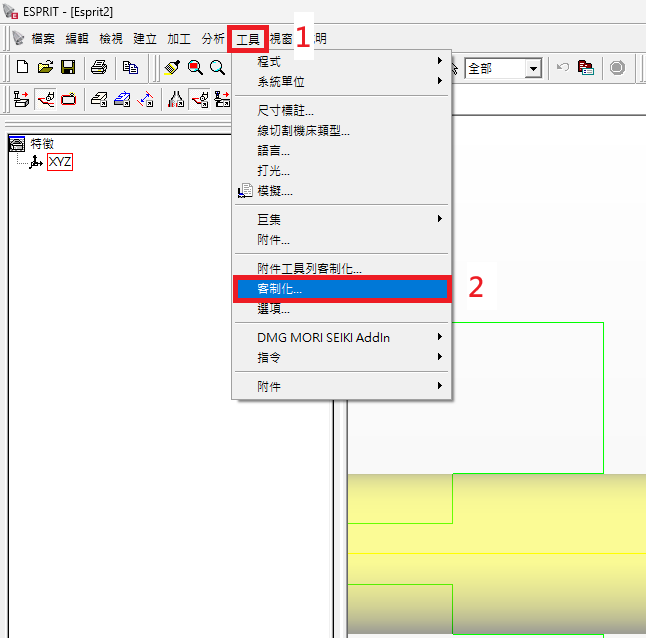Open the 檔案 menu
646x638 pixels.
42,39
